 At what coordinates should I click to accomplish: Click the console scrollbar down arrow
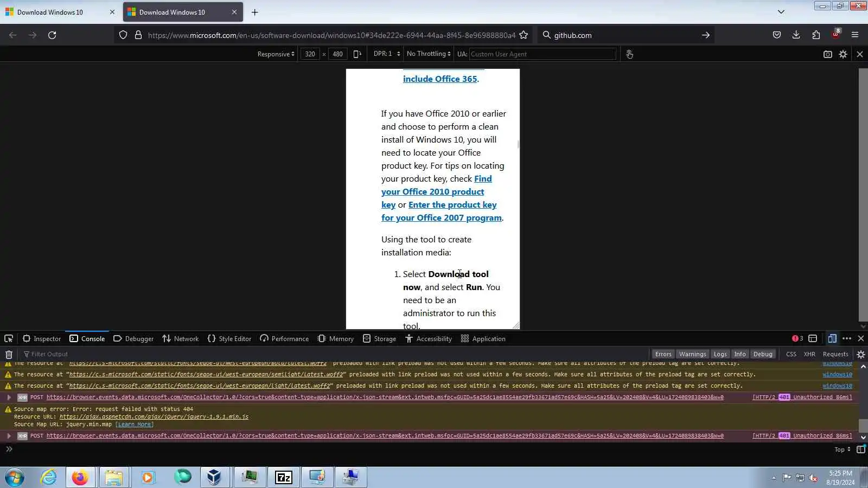point(863,438)
